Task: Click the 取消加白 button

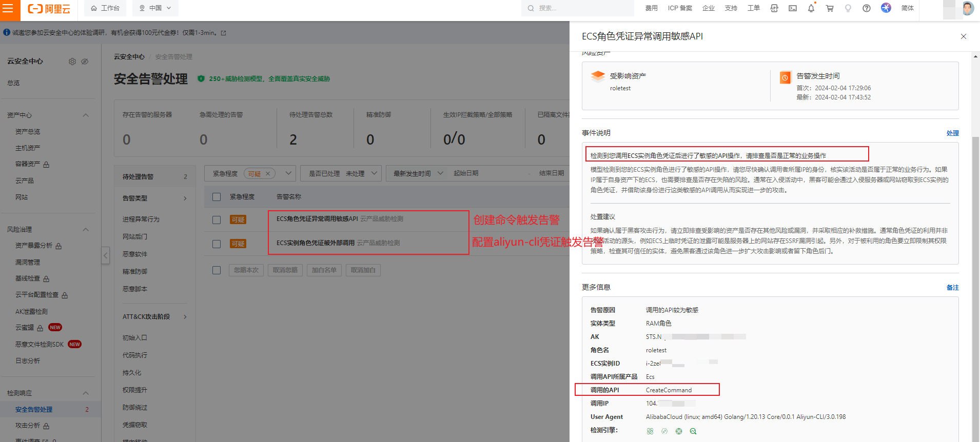Action: coord(363,270)
